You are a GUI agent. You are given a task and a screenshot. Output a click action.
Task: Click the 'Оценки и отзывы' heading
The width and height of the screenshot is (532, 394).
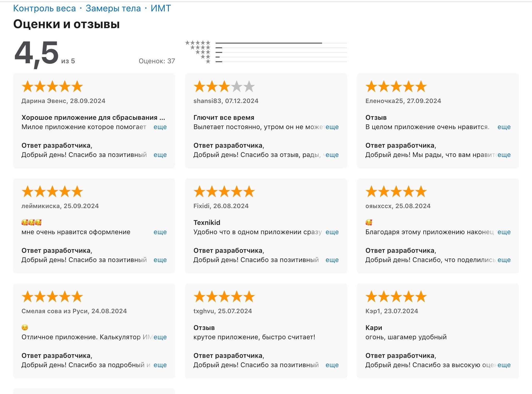pyautogui.click(x=66, y=24)
